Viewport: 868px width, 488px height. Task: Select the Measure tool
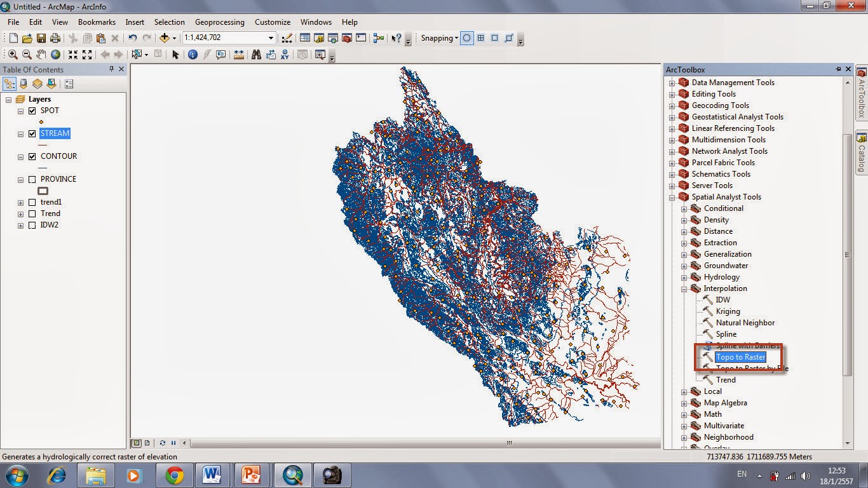coord(239,55)
